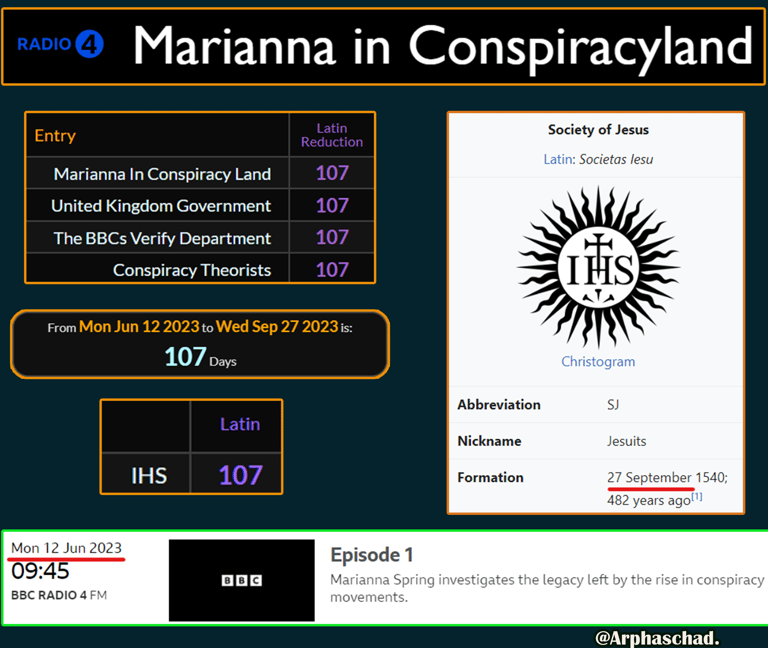This screenshot has height=648, width=768.
Task: Click the 'Nickname' label
Action: 489,441
